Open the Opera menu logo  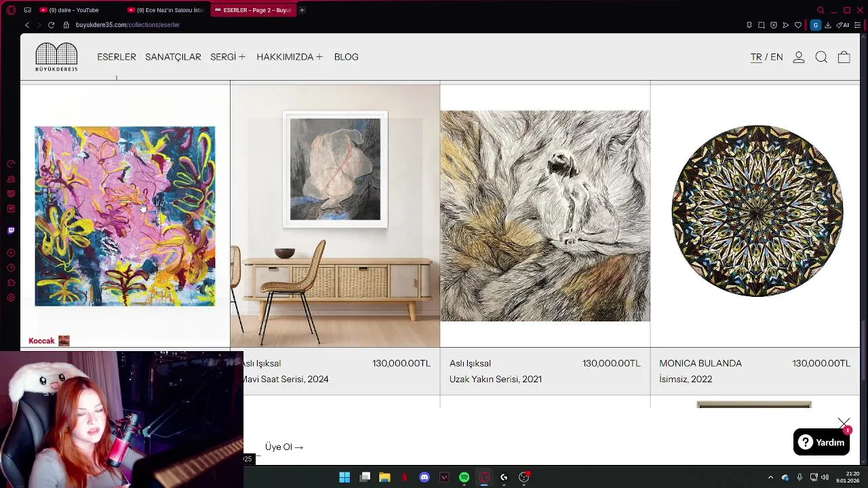[11, 10]
